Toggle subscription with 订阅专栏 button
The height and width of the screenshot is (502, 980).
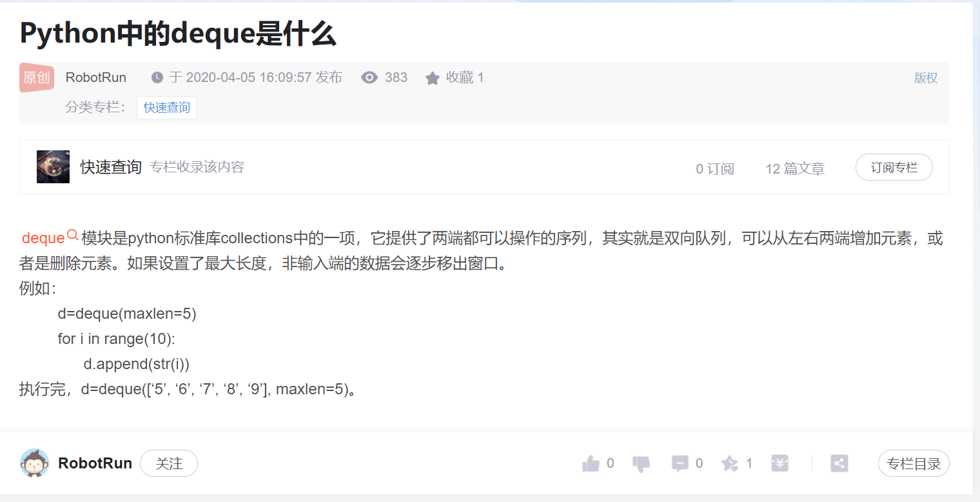[x=894, y=167]
